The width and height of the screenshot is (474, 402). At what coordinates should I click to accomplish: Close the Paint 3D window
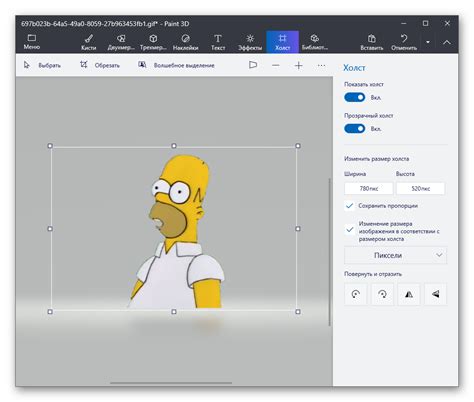[447, 23]
